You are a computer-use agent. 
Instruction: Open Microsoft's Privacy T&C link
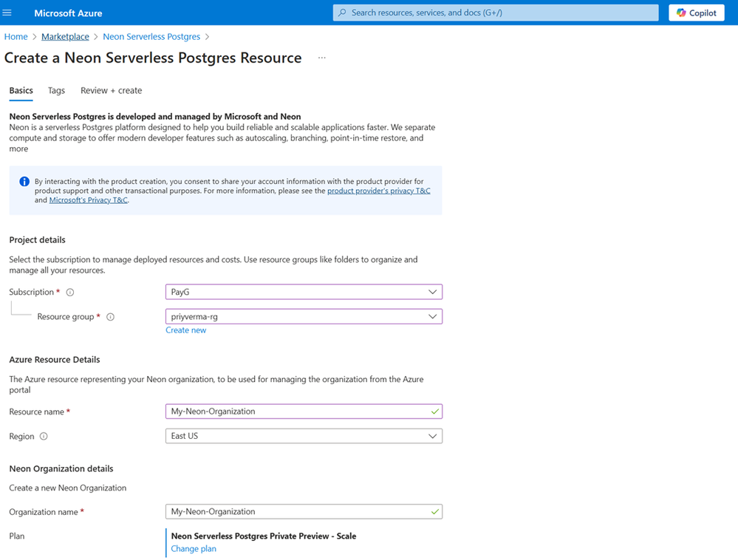tap(89, 200)
